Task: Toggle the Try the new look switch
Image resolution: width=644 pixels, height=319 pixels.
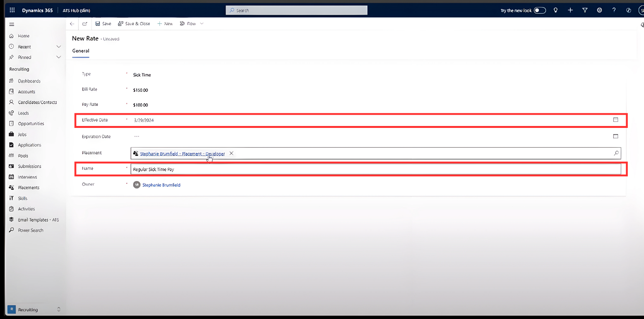Action: tap(540, 10)
